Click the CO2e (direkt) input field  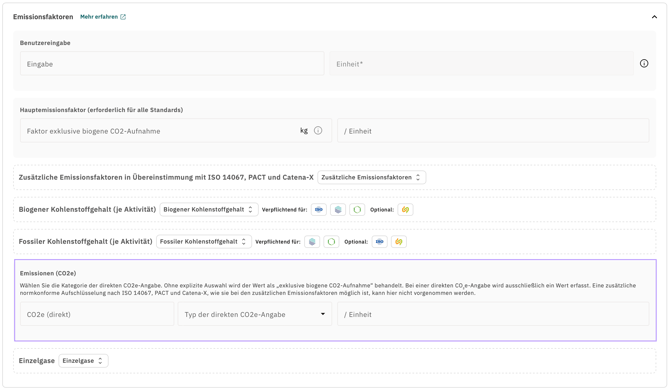(x=97, y=314)
